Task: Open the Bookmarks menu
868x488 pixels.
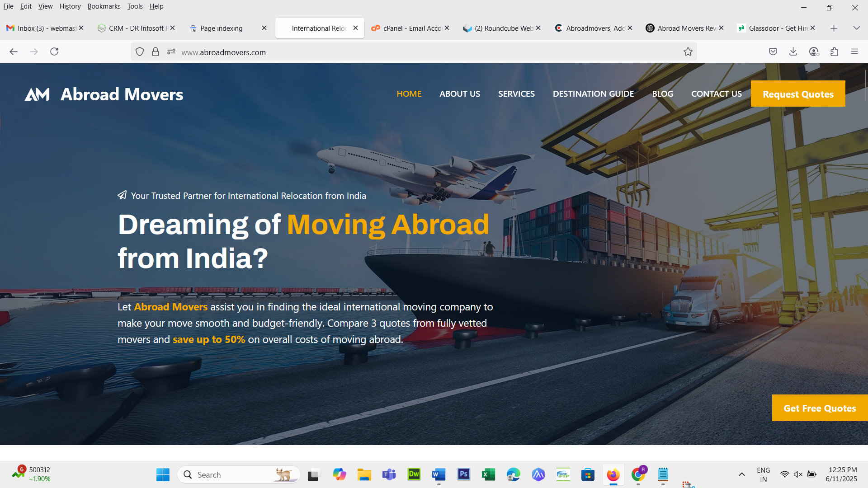Action: 104,6
